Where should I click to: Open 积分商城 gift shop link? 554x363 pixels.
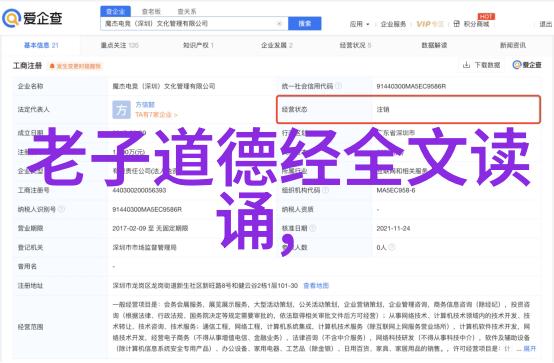pyautogui.click(x=472, y=24)
